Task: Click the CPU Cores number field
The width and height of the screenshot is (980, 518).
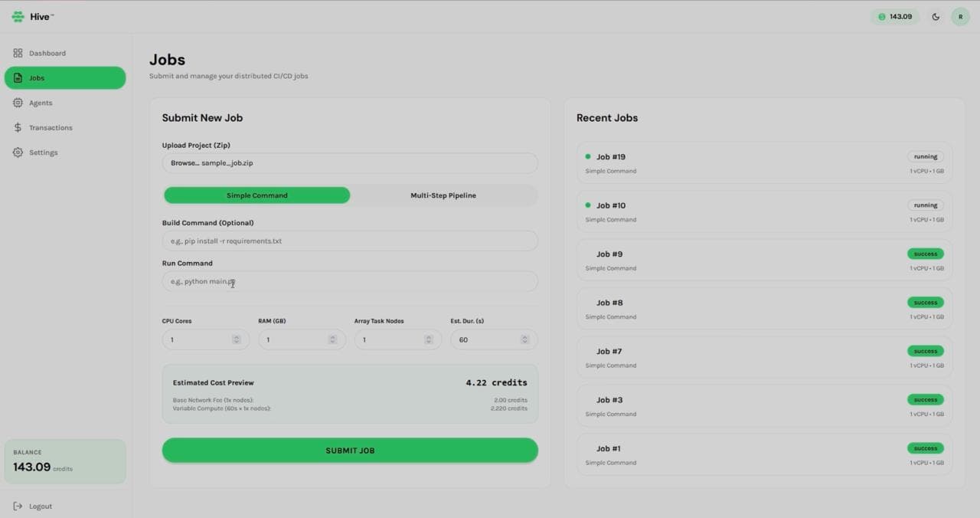Action: pos(206,339)
